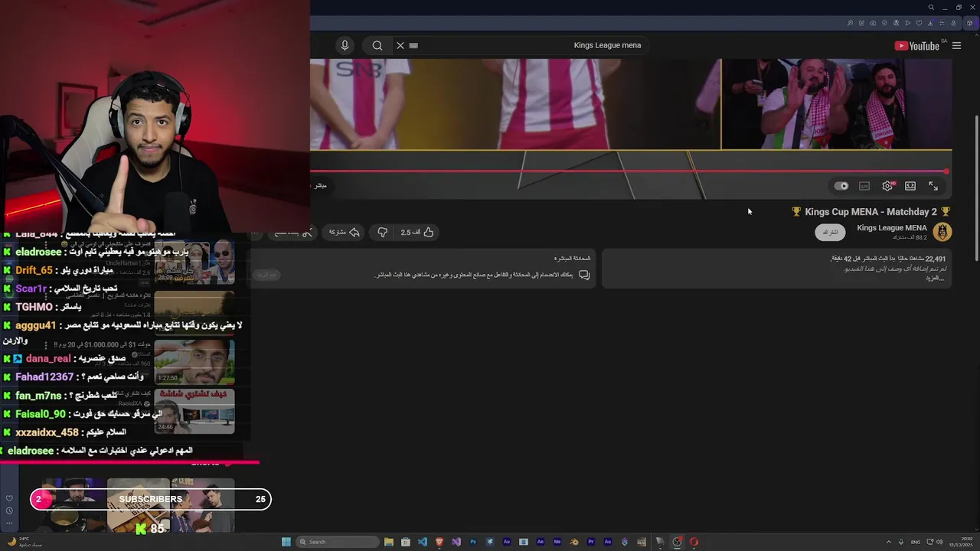The width and height of the screenshot is (980, 551).
Task: Click the live chat bubble icon
Action: coord(584,275)
